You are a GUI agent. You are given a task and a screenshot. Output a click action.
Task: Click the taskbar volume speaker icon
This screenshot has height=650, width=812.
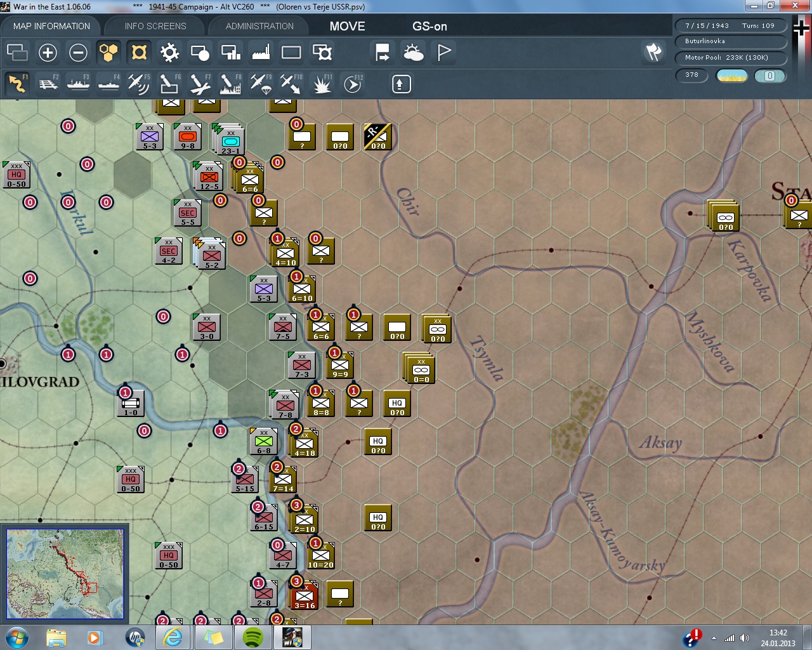point(744,638)
